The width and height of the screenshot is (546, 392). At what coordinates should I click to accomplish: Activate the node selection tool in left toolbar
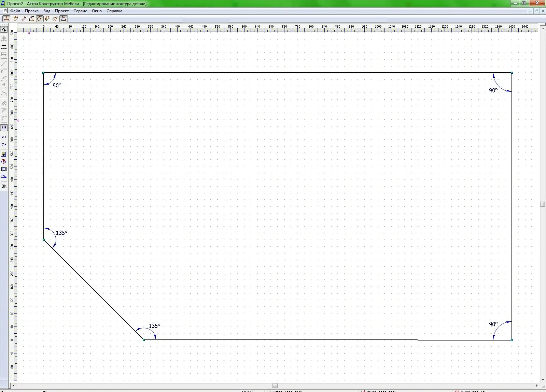[4, 29]
